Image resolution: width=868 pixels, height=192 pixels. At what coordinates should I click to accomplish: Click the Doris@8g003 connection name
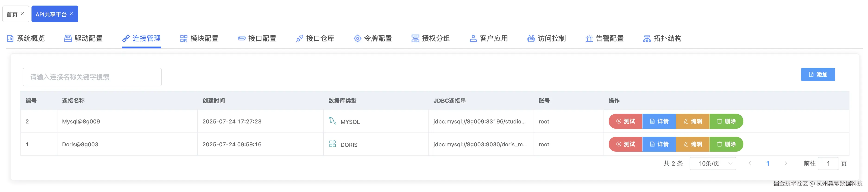(80, 145)
